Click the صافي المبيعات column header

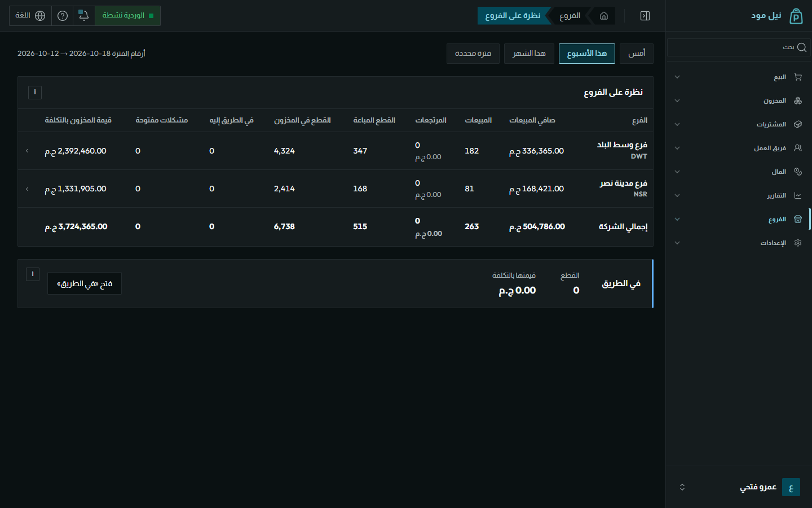[532, 120]
